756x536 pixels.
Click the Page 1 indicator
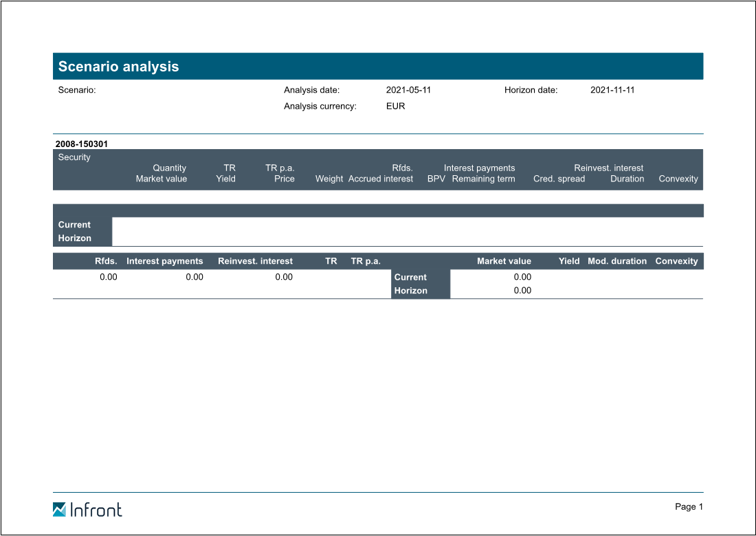pos(689,507)
